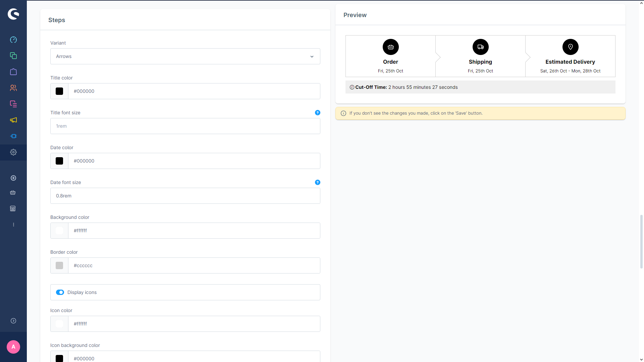Select Arrows from the Variant dropdown
Screen dimensions: 644x362
(x=185, y=56)
